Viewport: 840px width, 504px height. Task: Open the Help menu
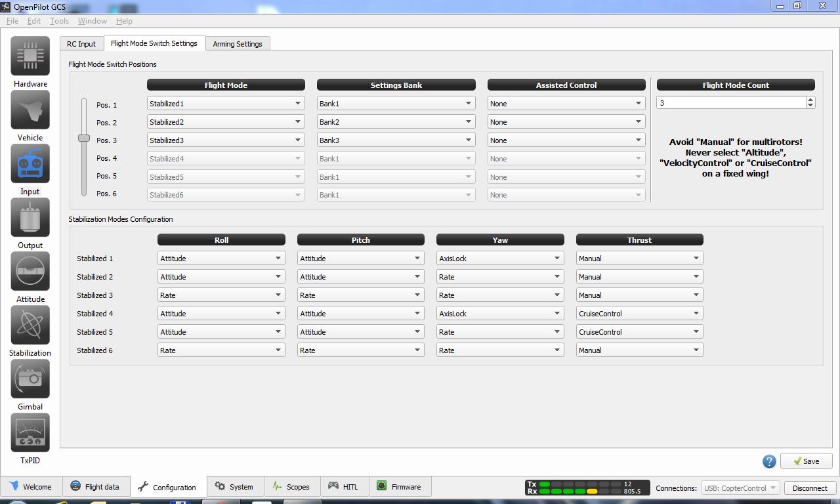(124, 21)
